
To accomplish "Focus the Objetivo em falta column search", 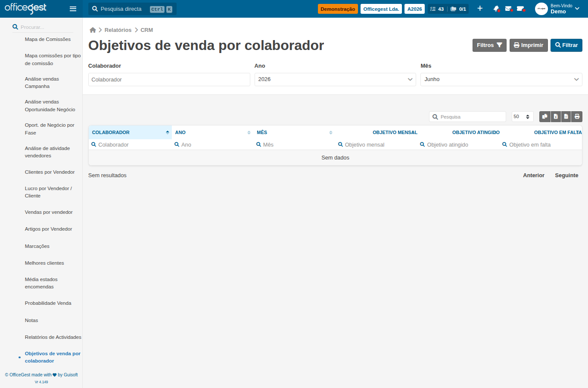I will point(541,145).
